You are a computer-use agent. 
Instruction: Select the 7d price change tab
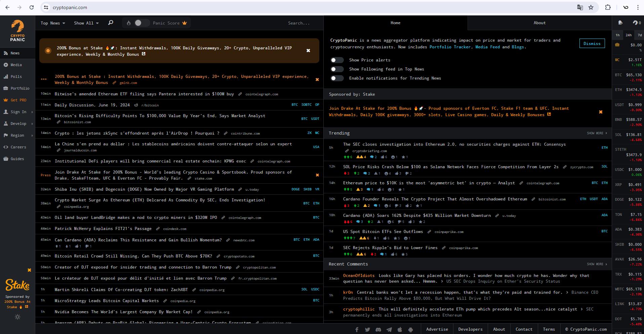(640, 35)
